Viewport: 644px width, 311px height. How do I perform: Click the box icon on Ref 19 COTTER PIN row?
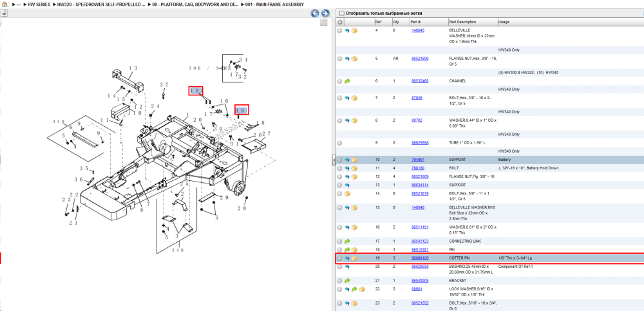point(354,258)
